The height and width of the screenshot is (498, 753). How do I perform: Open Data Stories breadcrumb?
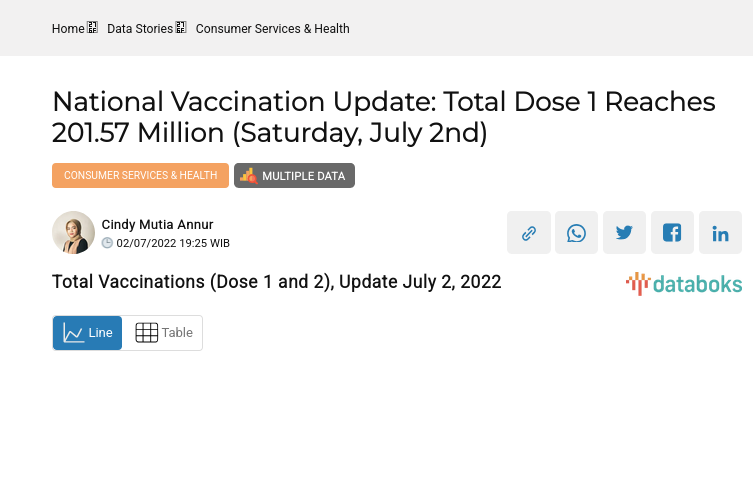140,29
